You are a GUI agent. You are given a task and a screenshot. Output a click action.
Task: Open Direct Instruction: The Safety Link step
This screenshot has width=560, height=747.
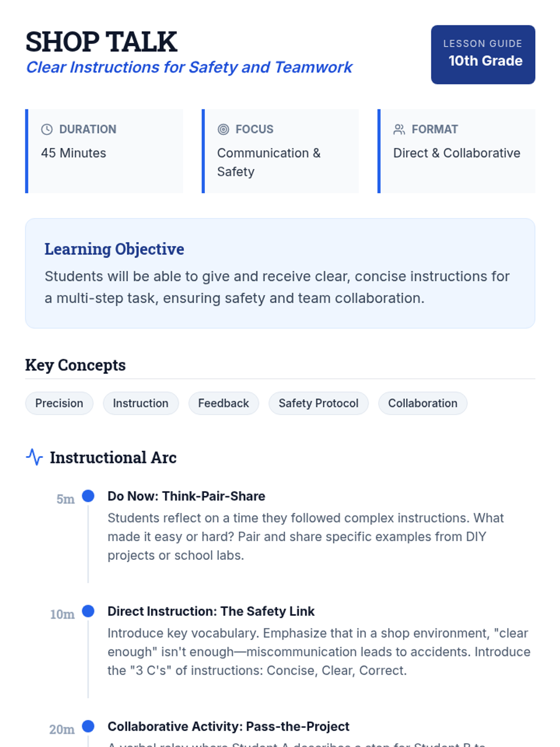pos(211,611)
